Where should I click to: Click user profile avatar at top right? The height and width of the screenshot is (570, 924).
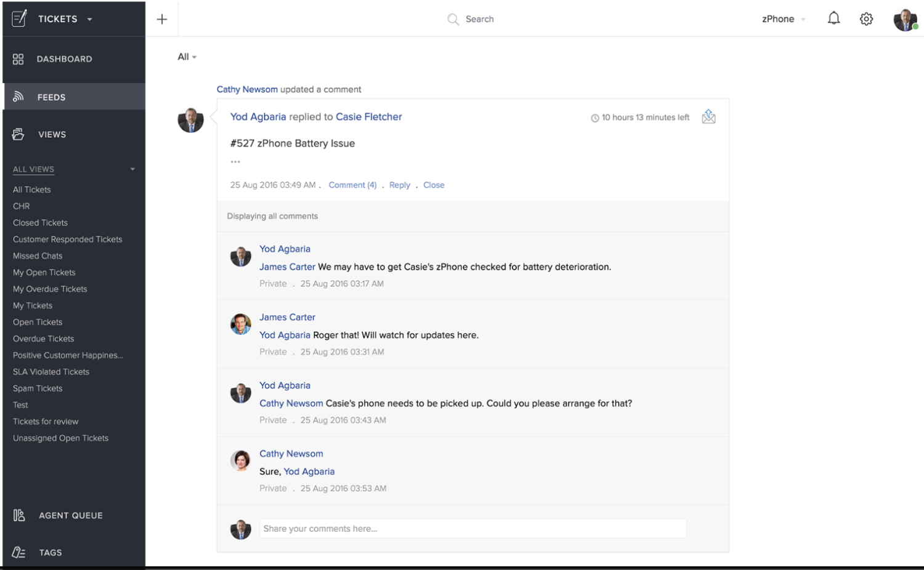[905, 20]
